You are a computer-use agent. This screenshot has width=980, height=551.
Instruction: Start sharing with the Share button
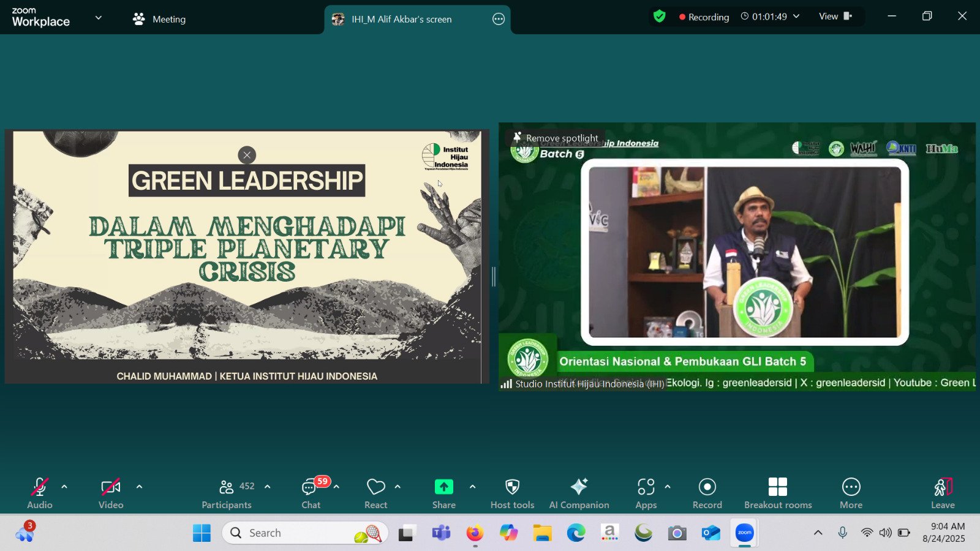pos(443,493)
